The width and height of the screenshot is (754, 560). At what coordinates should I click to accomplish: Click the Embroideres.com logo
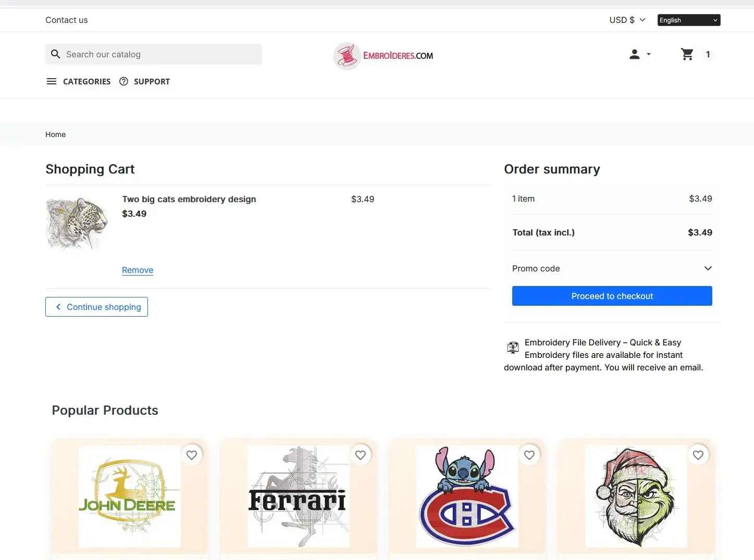point(384,56)
